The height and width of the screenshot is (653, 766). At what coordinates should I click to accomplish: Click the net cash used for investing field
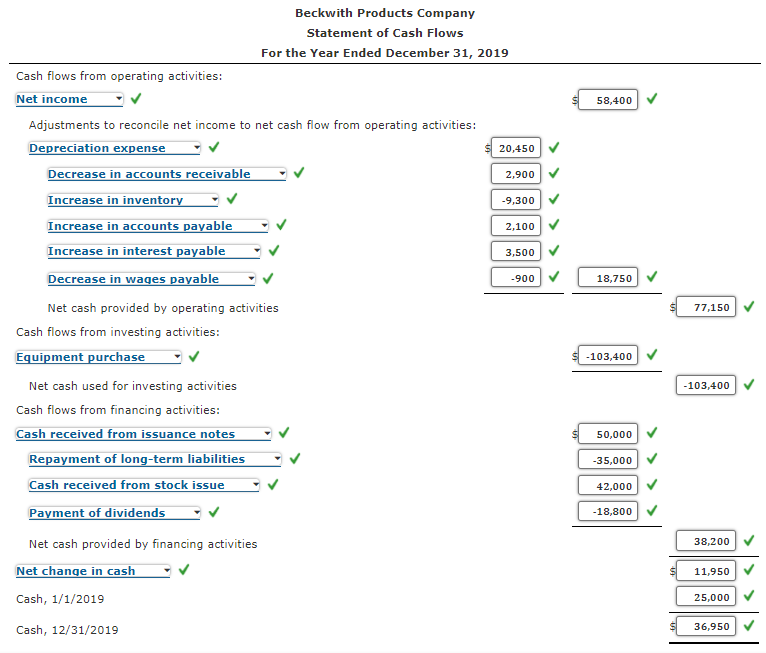tap(706, 385)
